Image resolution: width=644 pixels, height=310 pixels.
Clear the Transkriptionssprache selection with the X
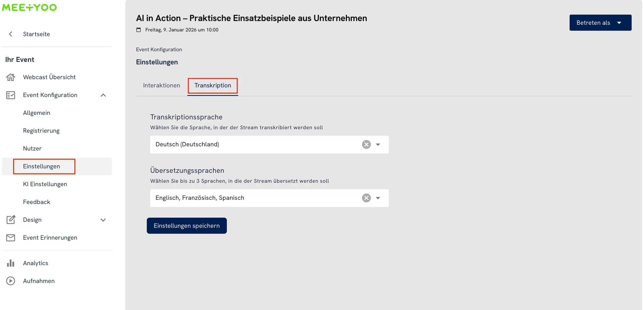(x=366, y=144)
